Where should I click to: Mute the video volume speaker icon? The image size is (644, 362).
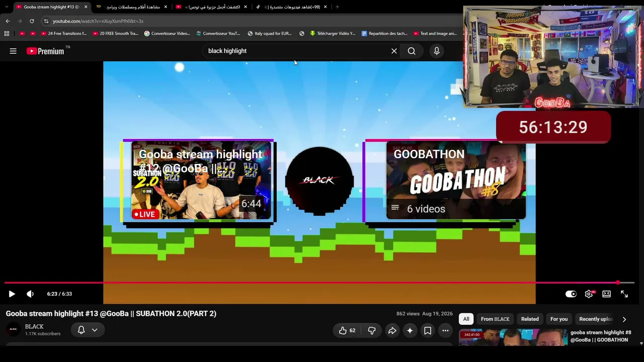pyautogui.click(x=30, y=294)
